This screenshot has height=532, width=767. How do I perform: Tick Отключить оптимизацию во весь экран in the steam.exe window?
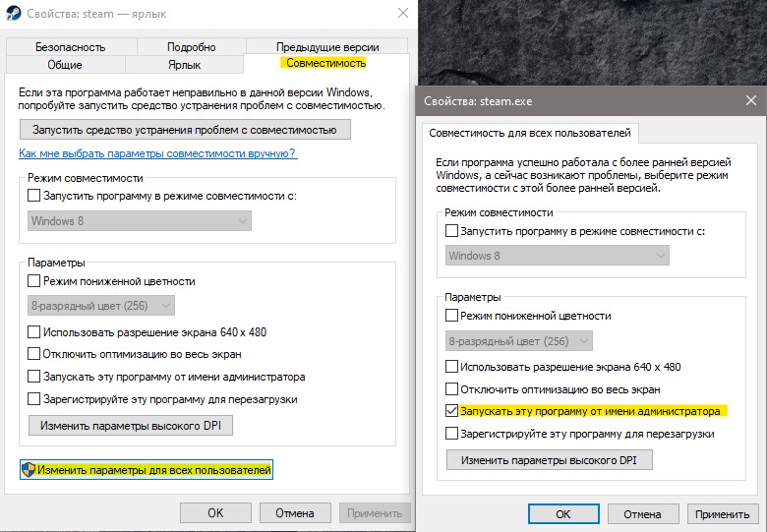tap(451, 389)
